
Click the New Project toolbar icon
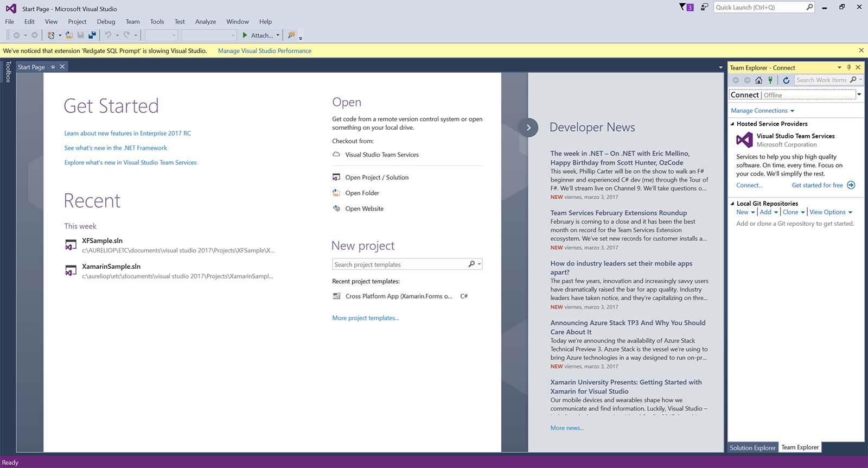[x=51, y=35]
